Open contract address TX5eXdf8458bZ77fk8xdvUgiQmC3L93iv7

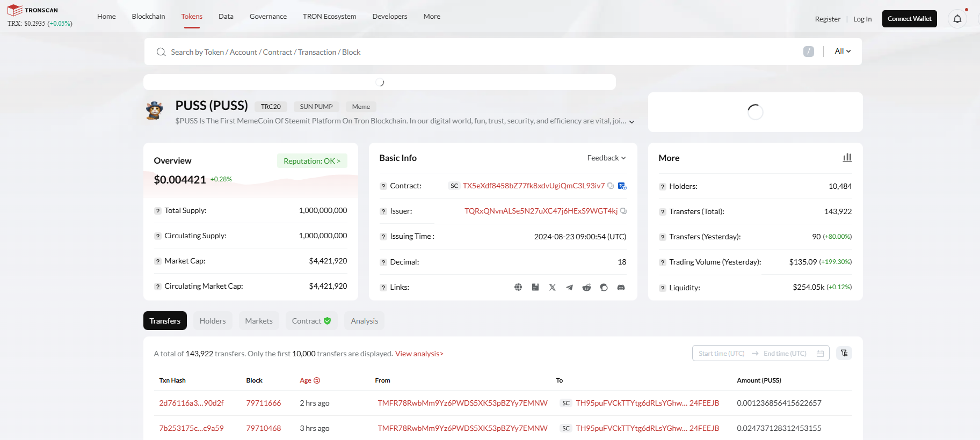coord(534,186)
